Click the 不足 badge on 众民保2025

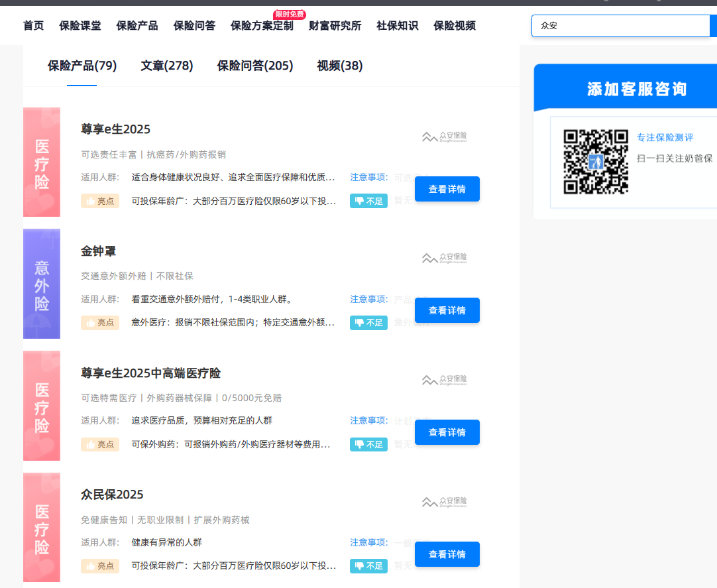point(368,566)
